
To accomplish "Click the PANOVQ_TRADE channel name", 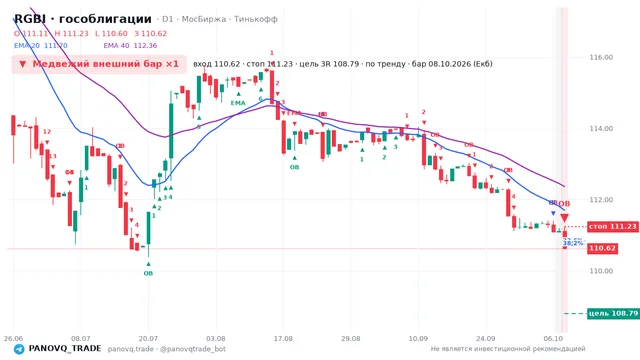I will pyautogui.click(x=65, y=349).
